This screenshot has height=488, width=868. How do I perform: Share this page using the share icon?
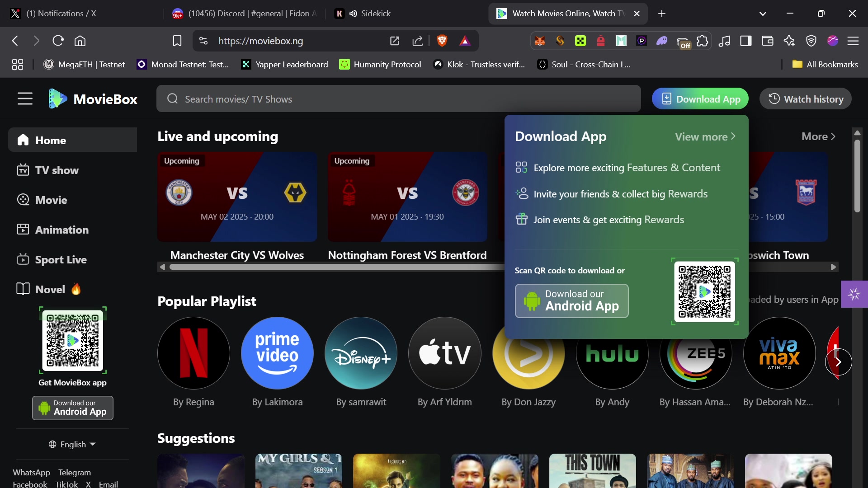pyautogui.click(x=418, y=41)
